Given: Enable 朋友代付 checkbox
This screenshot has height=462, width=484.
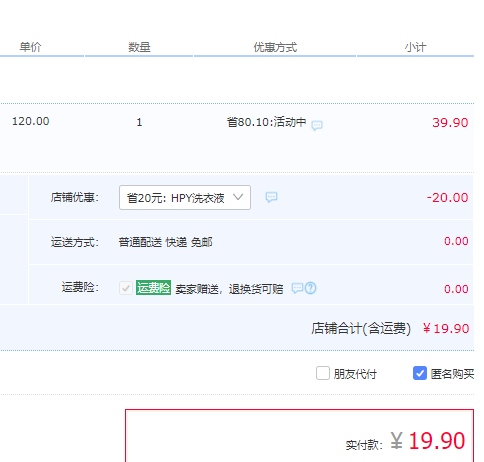Looking at the screenshot, I should tap(323, 373).
